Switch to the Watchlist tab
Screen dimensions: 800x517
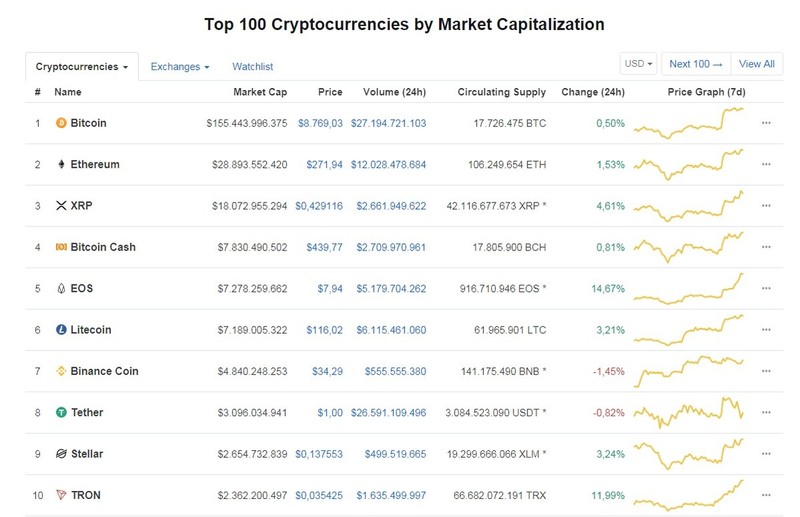[x=253, y=67]
